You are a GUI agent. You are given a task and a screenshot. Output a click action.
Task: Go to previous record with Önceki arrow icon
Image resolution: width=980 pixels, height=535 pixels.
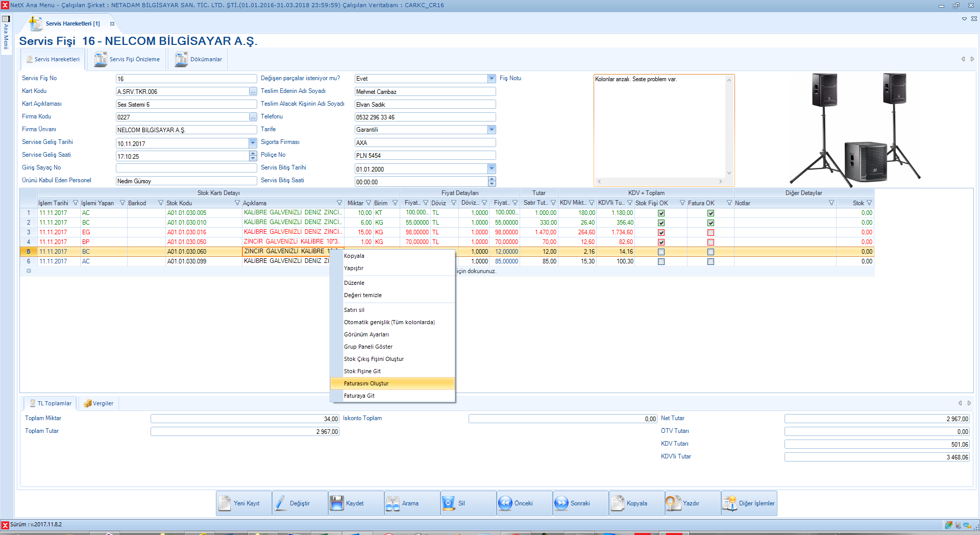tap(505, 503)
